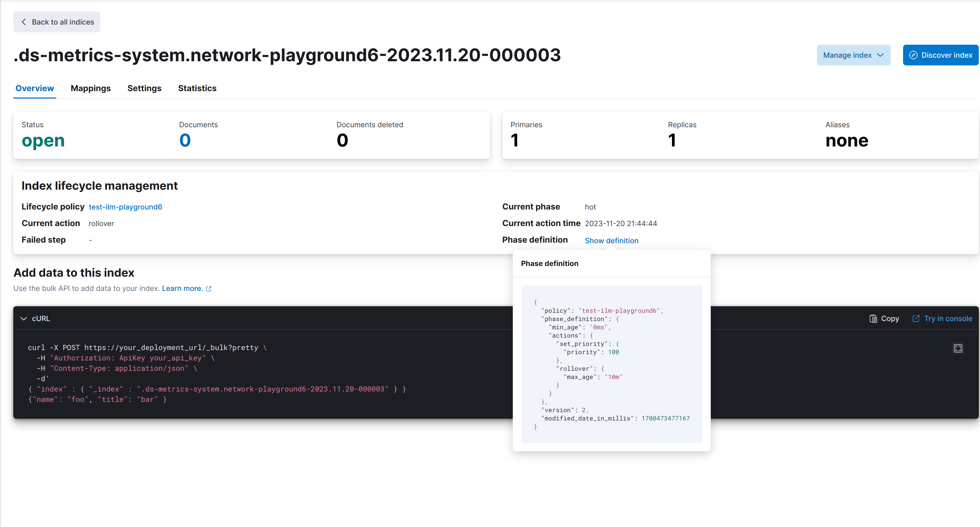This screenshot has width=980, height=527.
Task: Go to the Statistics tab
Action: 197,88
